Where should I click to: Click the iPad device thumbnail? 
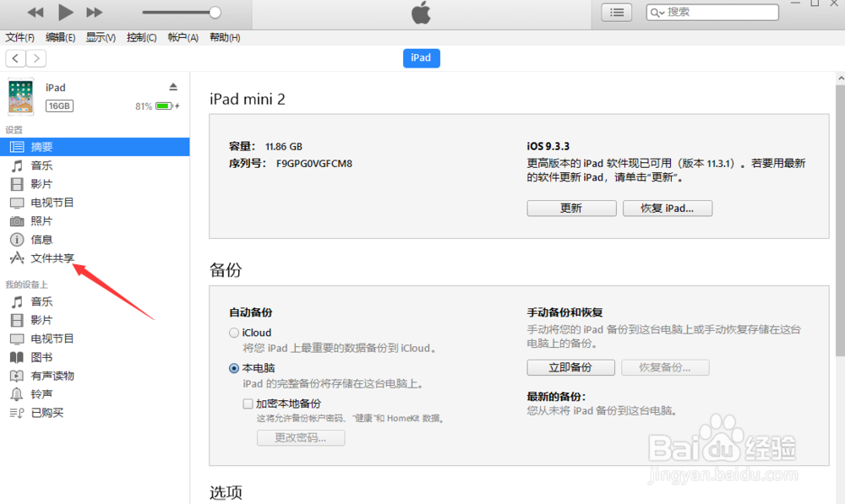(x=21, y=96)
